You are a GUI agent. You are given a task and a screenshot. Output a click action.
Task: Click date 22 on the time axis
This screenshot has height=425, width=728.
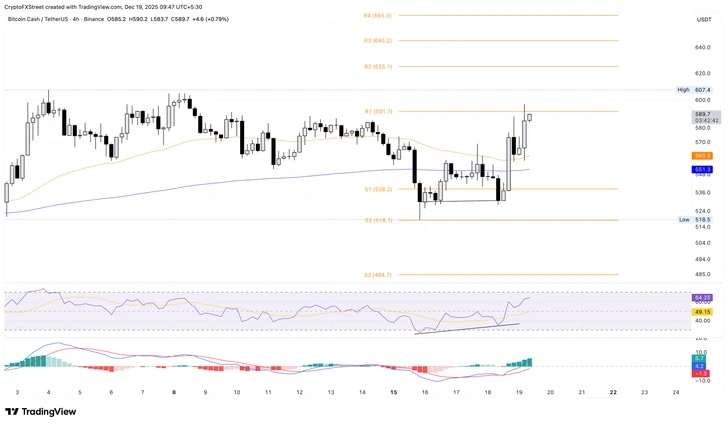pyautogui.click(x=613, y=392)
